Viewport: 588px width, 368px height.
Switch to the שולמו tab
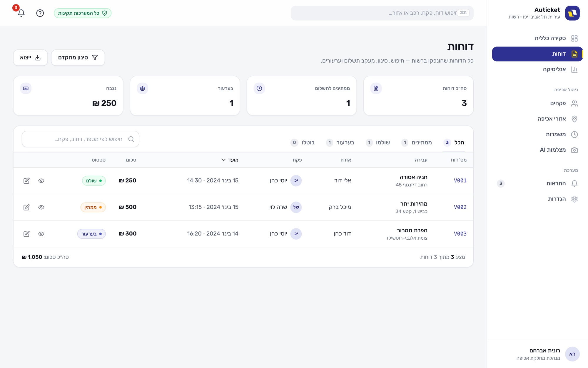coord(378,142)
